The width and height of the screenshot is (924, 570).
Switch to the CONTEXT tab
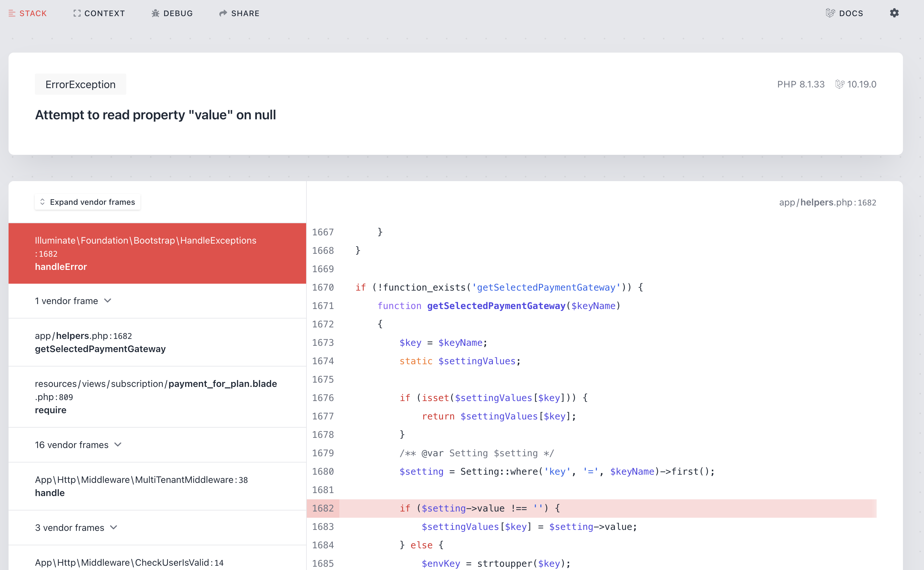(99, 13)
